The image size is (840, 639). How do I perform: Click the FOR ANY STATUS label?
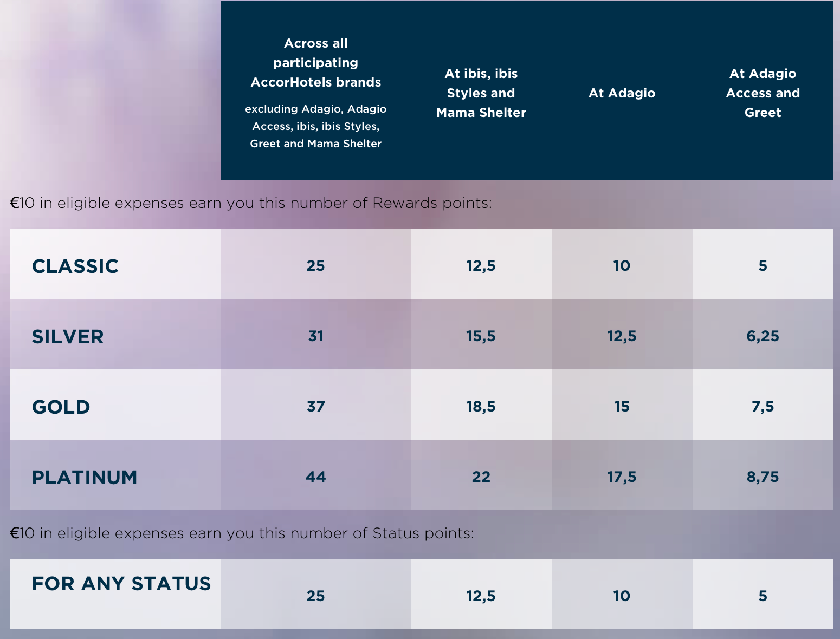(x=121, y=583)
